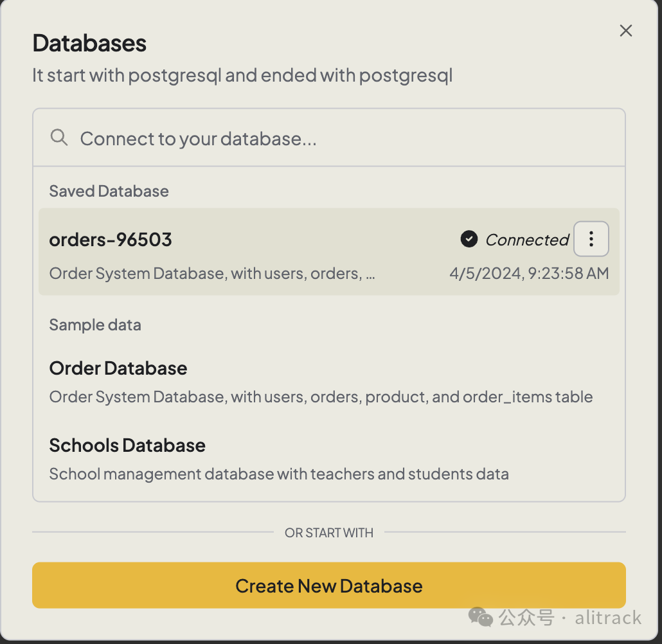Image resolution: width=662 pixels, height=644 pixels.
Task: Click the Sample data section label
Action: click(x=95, y=325)
